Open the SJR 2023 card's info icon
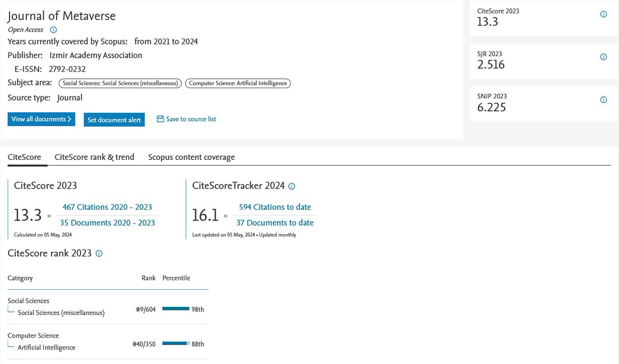The height and width of the screenshot is (364, 619). pos(604,57)
